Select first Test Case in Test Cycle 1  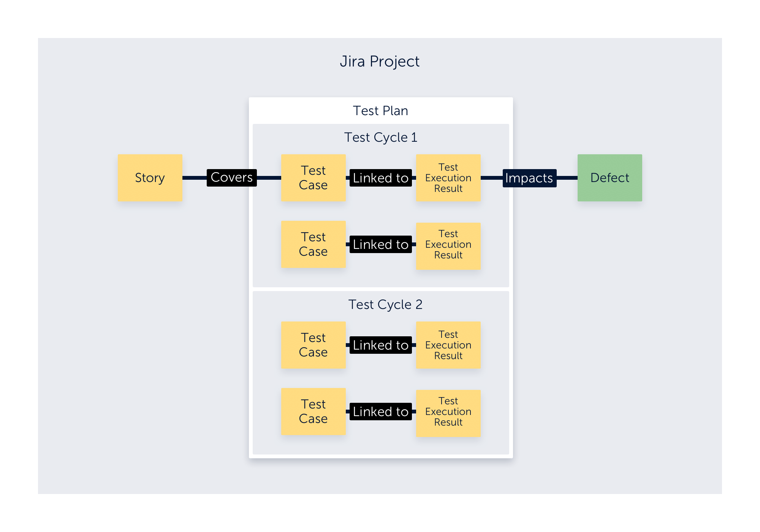(x=313, y=178)
